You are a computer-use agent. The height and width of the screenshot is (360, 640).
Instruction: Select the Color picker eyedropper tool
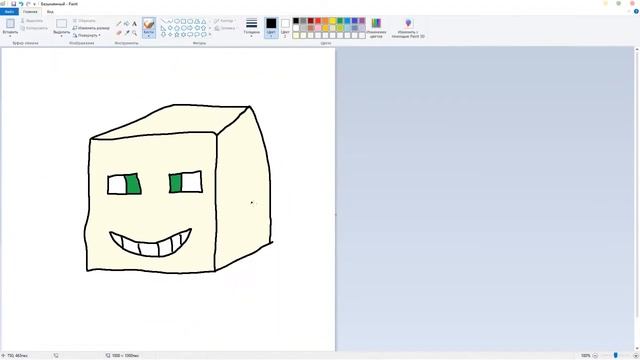pyautogui.click(x=127, y=32)
